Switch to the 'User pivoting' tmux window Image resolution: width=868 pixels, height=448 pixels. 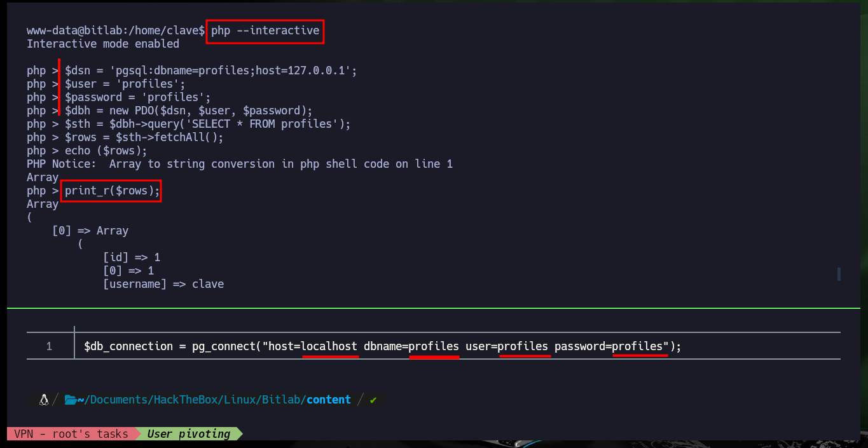click(x=189, y=434)
